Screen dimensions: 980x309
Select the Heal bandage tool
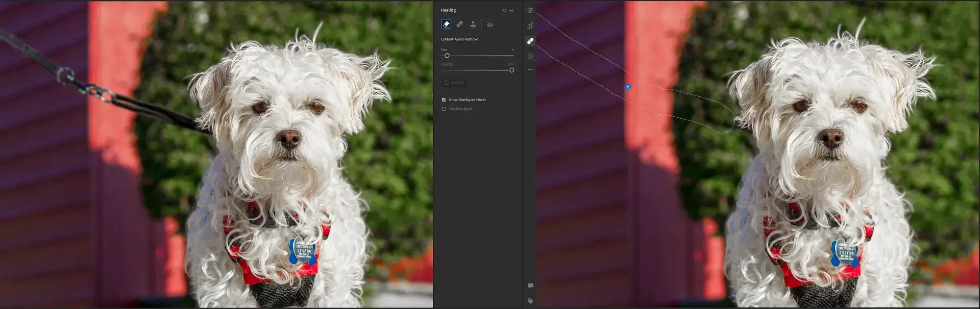pos(460,24)
